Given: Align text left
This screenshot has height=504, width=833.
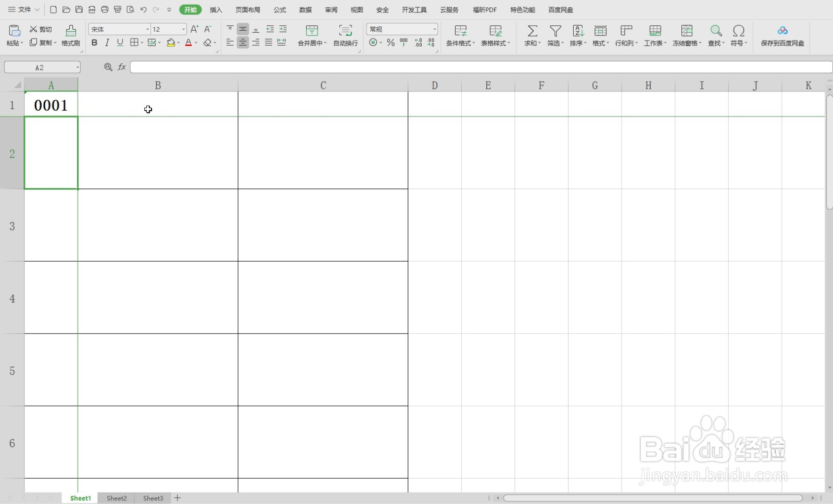Looking at the screenshot, I should [x=230, y=43].
